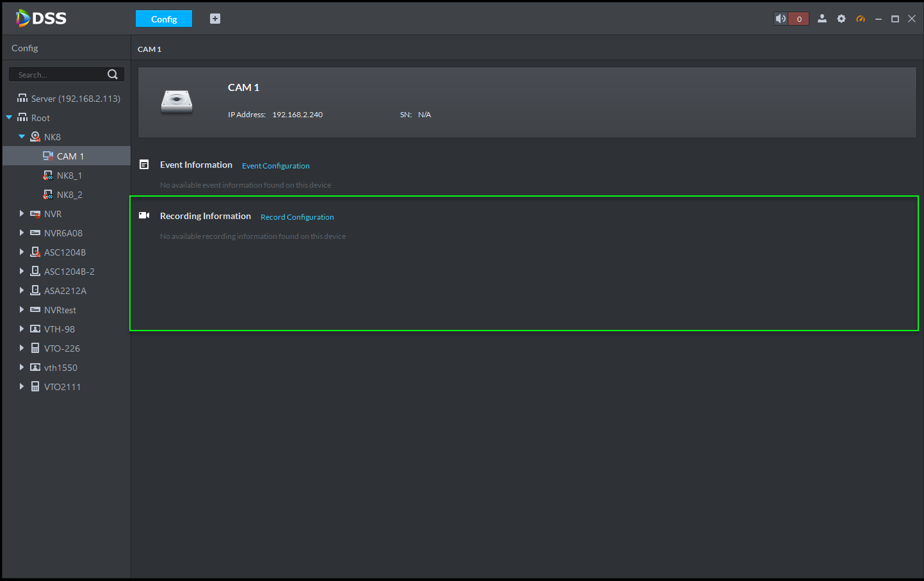Collapse the NK8 device arrow

tap(22, 137)
